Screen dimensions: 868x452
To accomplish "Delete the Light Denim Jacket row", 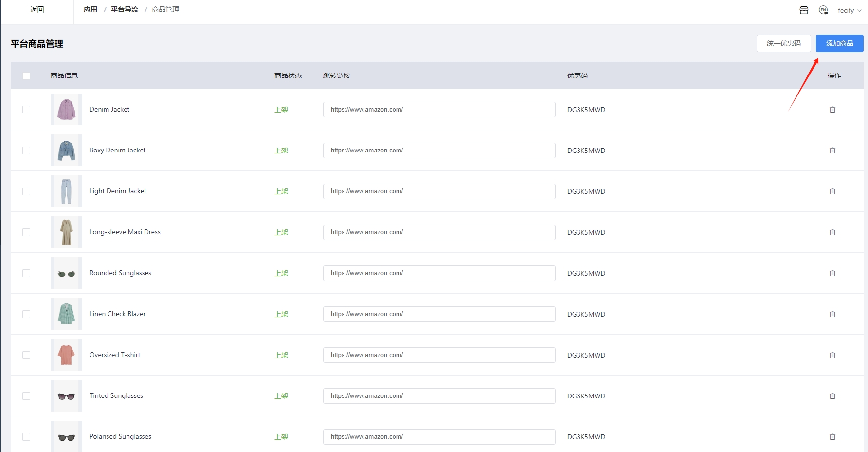I will click(x=832, y=191).
